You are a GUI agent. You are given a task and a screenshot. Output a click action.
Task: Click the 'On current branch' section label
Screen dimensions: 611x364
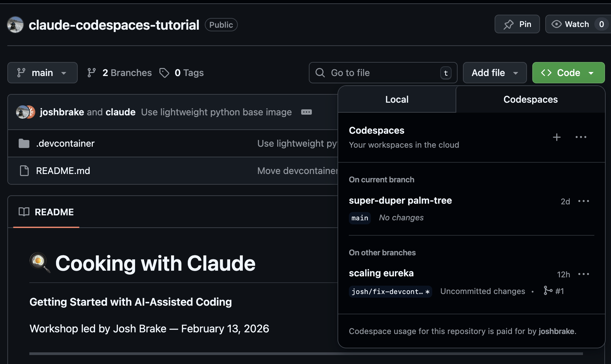click(x=382, y=180)
